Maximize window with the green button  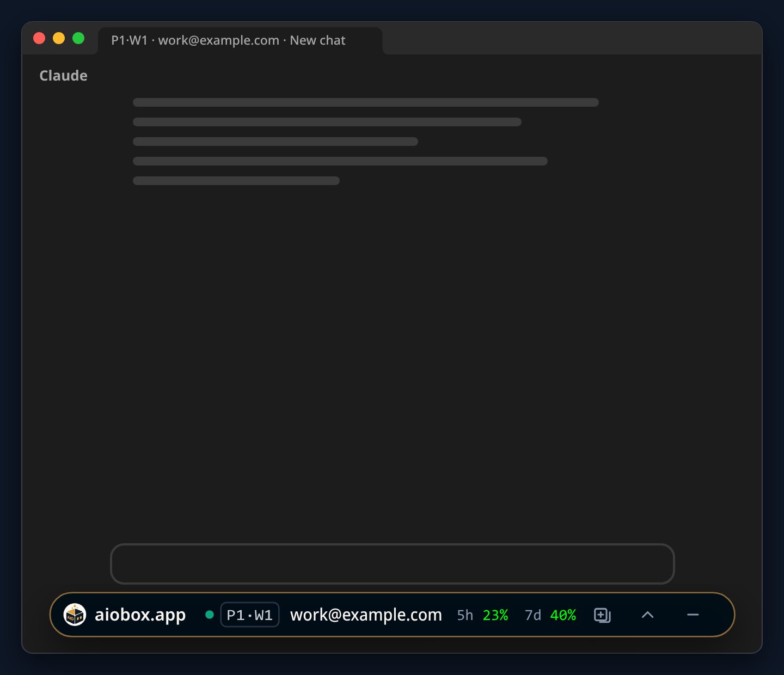(x=78, y=38)
